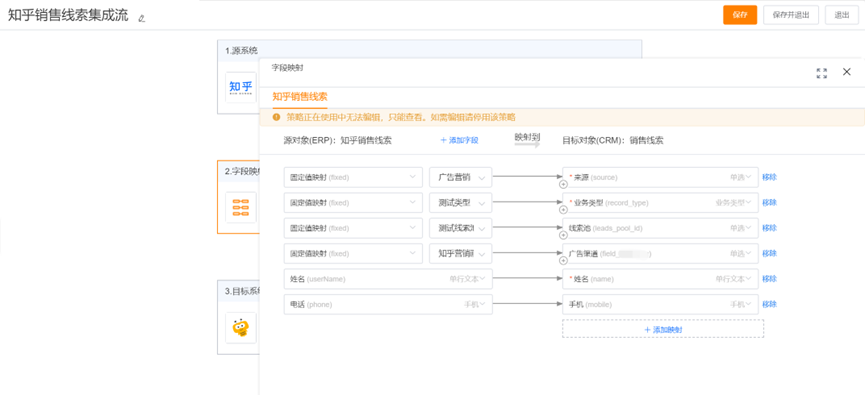
Task: Click 移除 link for 广告渠道 row
Action: click(x=770, y=253)
